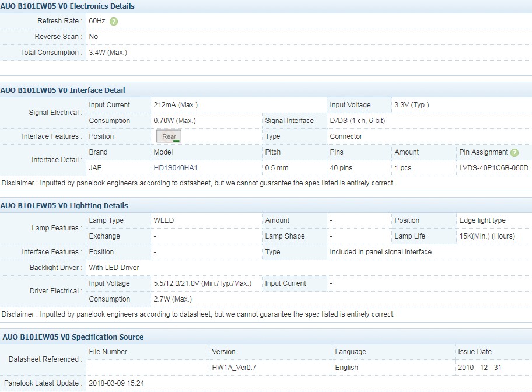
Task: Select the "LVDS-40P1C6B-060D" pin assignment value
Action: [x=494, y=168]
